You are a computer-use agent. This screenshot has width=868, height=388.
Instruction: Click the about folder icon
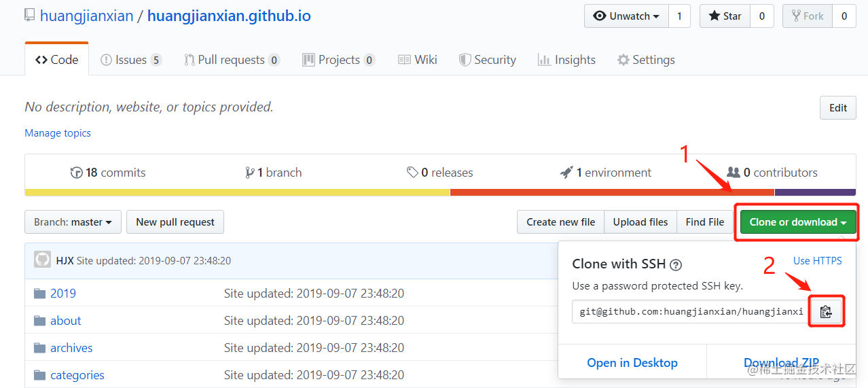click(x=39, y=321)
